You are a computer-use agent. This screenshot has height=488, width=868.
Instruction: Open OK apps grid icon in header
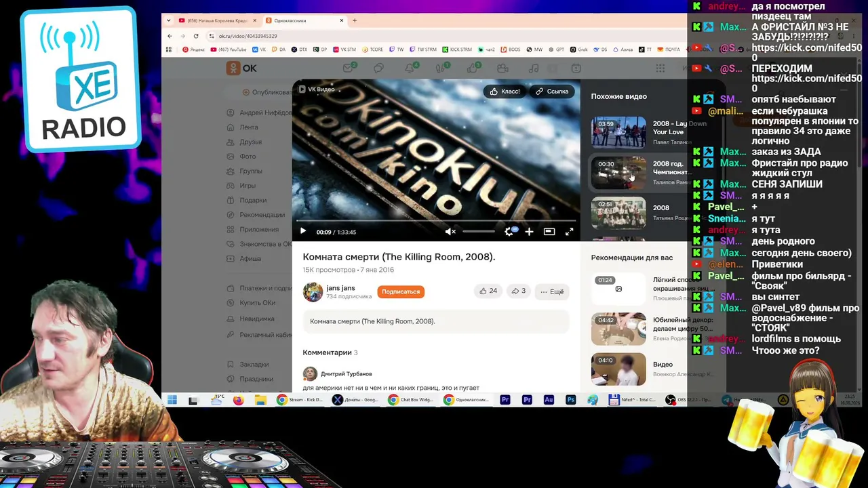[x=660, y=68]
